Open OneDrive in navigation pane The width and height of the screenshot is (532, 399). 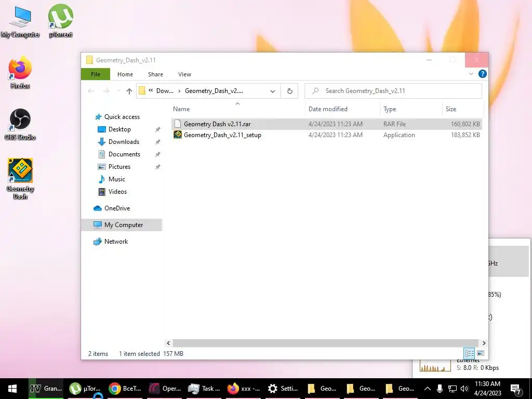click(117, 208)
